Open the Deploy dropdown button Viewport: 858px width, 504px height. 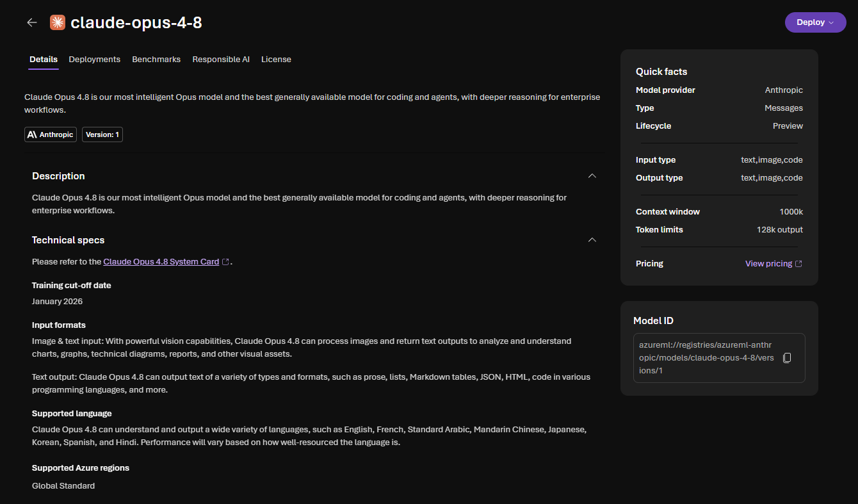815,22
